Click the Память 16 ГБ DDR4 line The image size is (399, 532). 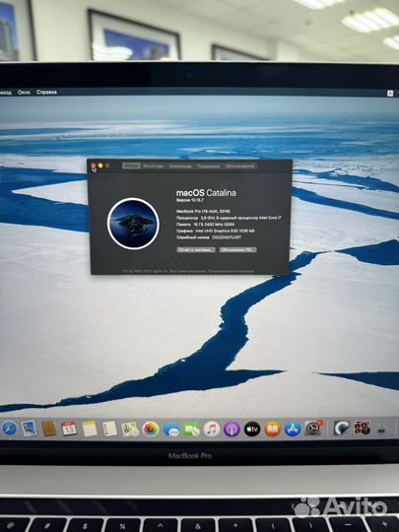[x=205, y=225]
